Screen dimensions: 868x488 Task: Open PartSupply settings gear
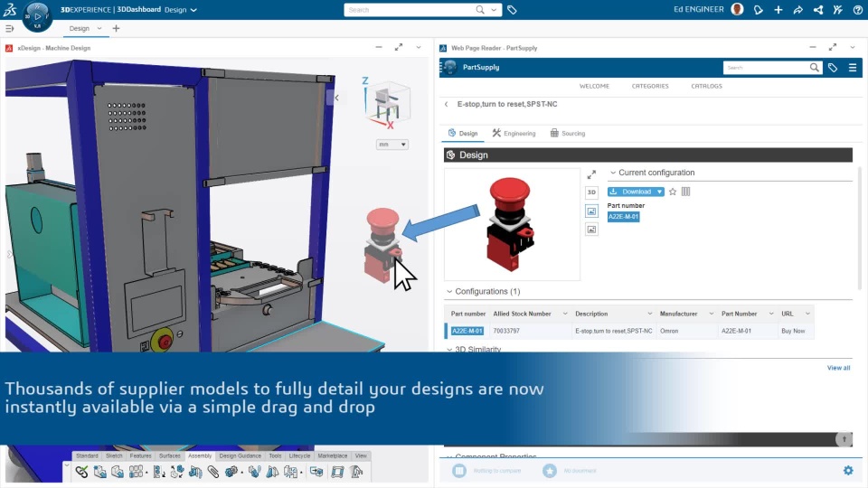click(x=848, y=470)
